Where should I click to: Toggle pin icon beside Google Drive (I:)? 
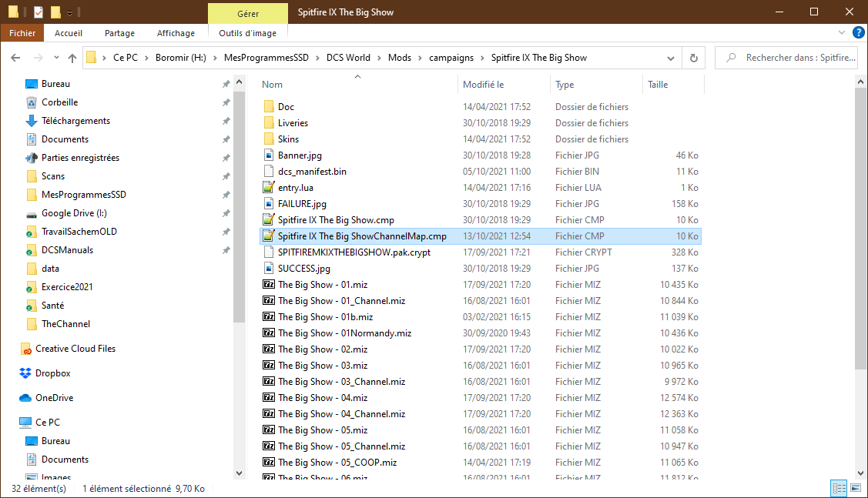tap(226, 213)
